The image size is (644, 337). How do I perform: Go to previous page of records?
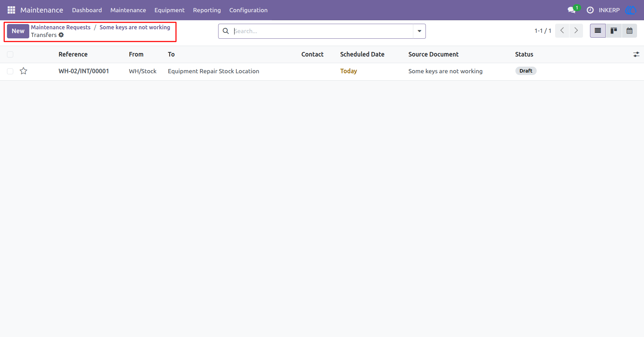(x=562, y=31)
